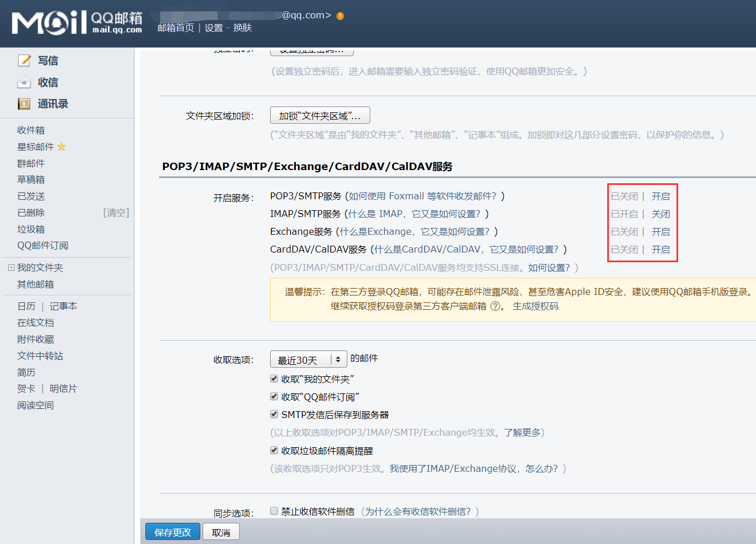This screenshot has width=756, height=544.
Task: Open contacts via the 通讯录 icon
Action: click(x=23, y=104)
